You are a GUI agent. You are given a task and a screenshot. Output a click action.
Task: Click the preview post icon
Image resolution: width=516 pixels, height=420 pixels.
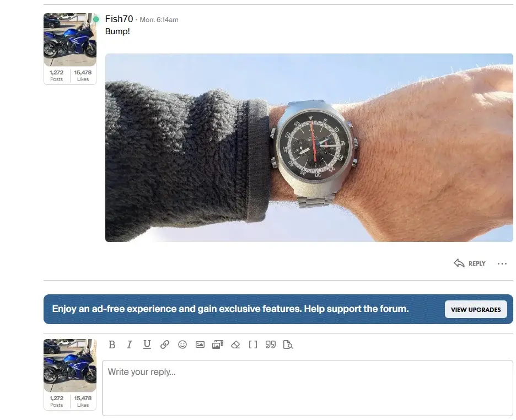(x=288, y=344)
